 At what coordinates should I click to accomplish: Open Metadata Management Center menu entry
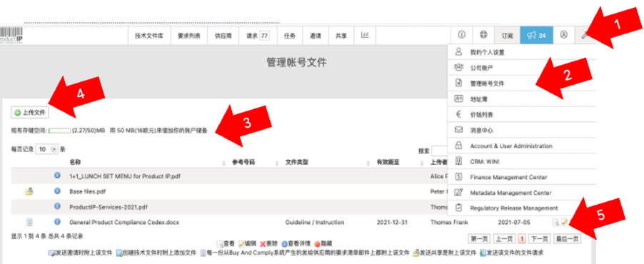click(x=521, y=193)
